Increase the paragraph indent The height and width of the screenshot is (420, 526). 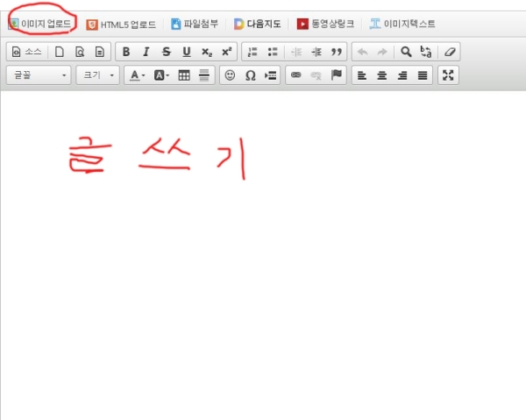pos(316,52)
